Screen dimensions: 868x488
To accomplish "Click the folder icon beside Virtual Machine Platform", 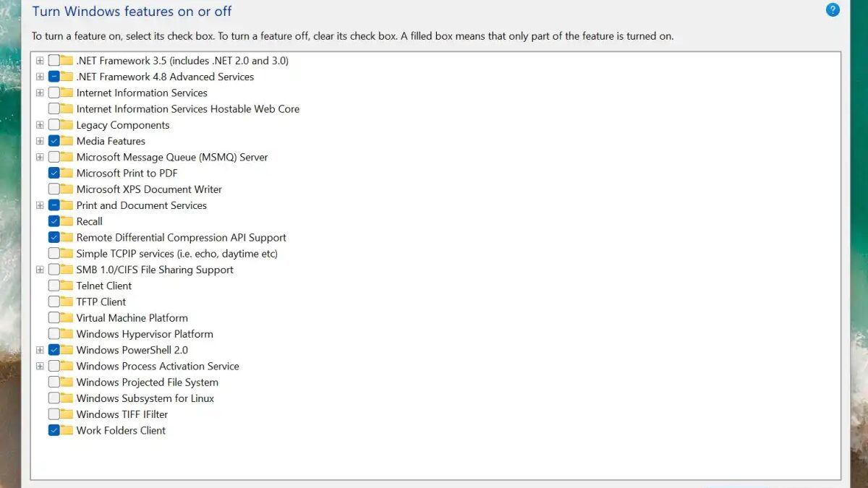I will coord(66,317).
